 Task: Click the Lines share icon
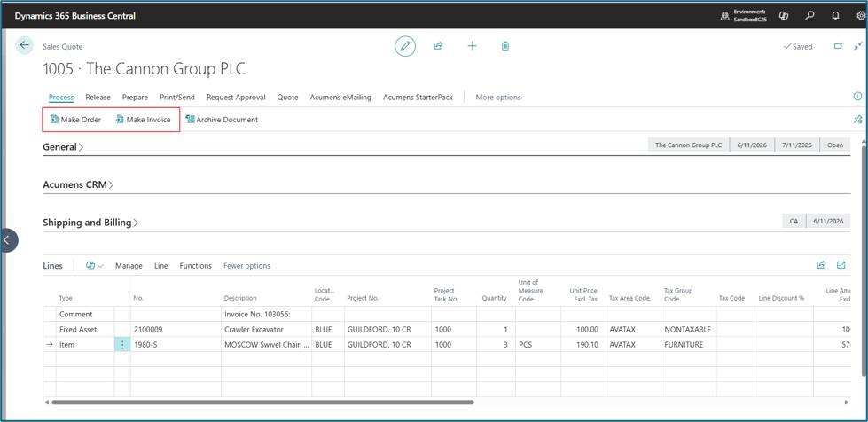pos(822,265)
